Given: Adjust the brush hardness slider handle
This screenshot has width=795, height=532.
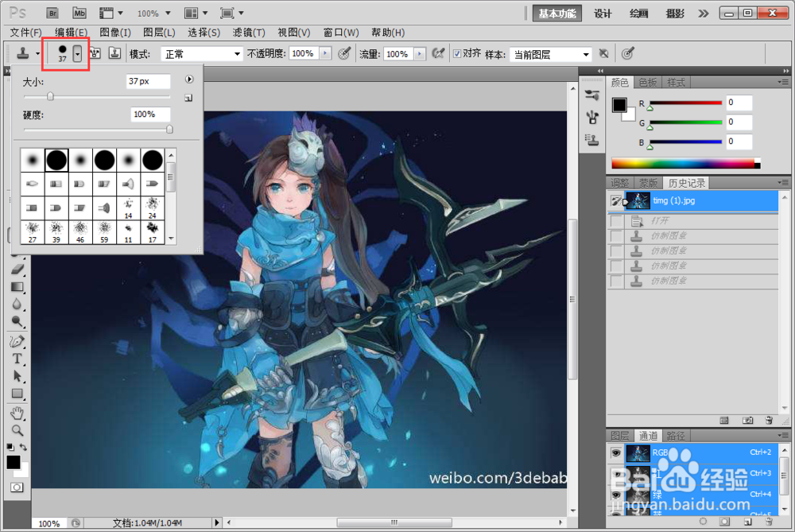Looking at the screenshot, I should [x=169, y=130].
